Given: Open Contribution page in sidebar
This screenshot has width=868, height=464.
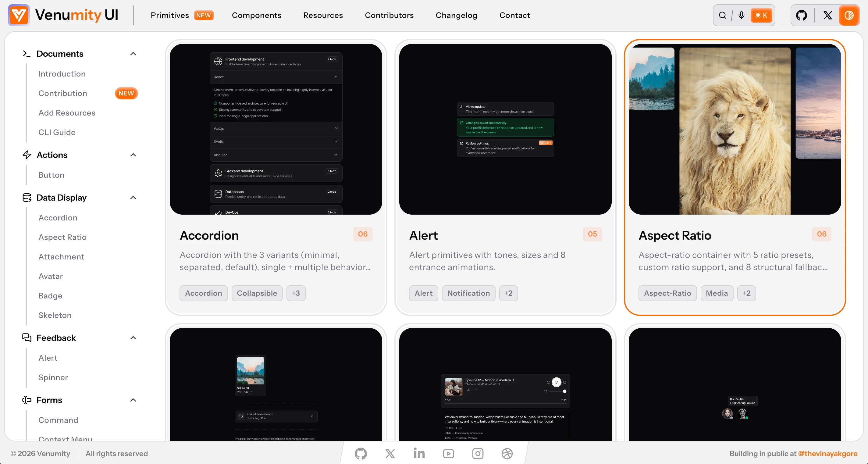Looking at the screenshot, I should 63,93.
